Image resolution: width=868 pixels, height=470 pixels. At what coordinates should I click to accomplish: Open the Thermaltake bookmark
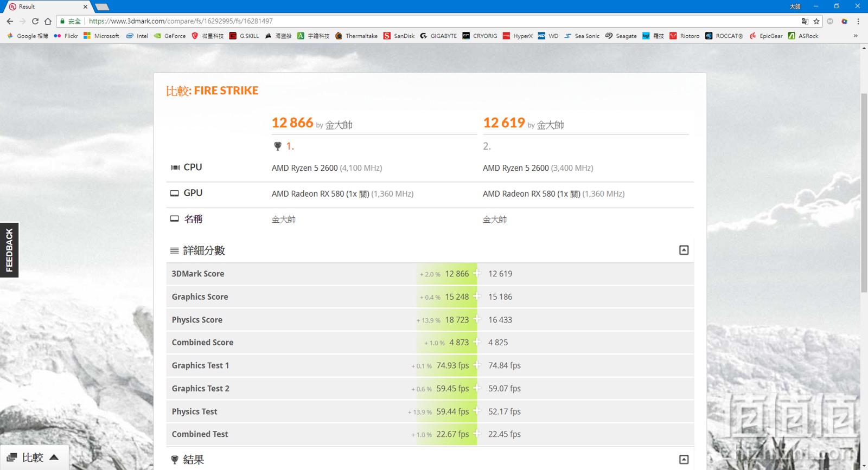356,36
